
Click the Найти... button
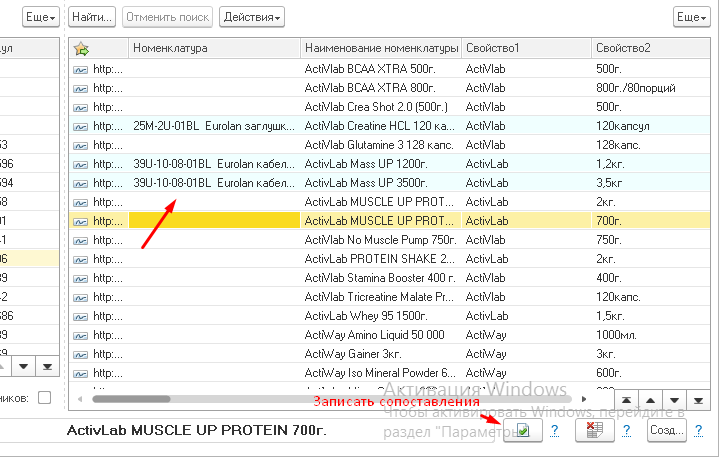click(93, 17)
